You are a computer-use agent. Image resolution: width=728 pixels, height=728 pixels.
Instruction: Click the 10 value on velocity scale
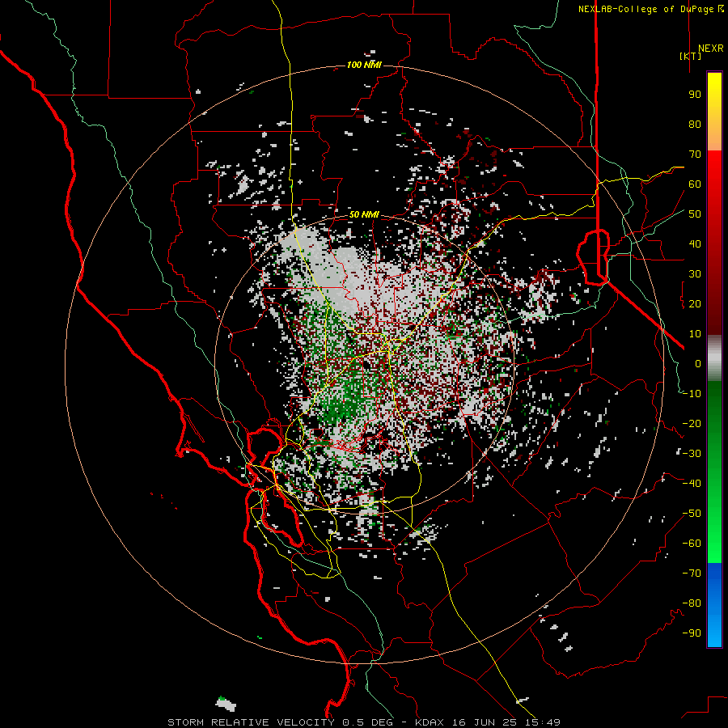pyautogui.click(x=695, y=334)
